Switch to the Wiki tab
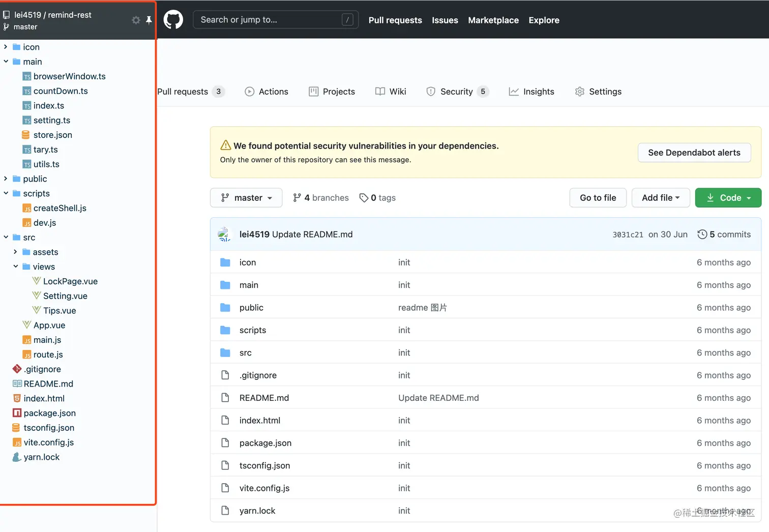This screenshot has height=532, width=769. (x=391, y=92)
